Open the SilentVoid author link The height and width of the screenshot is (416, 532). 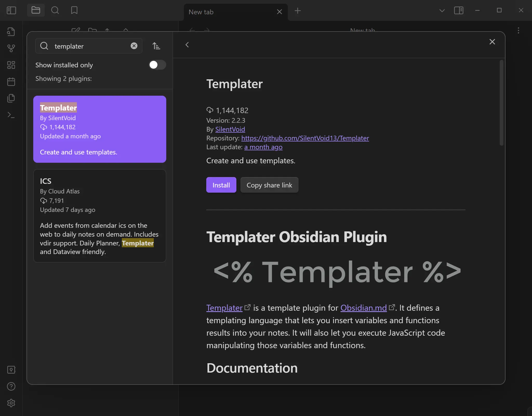point(230,129)
